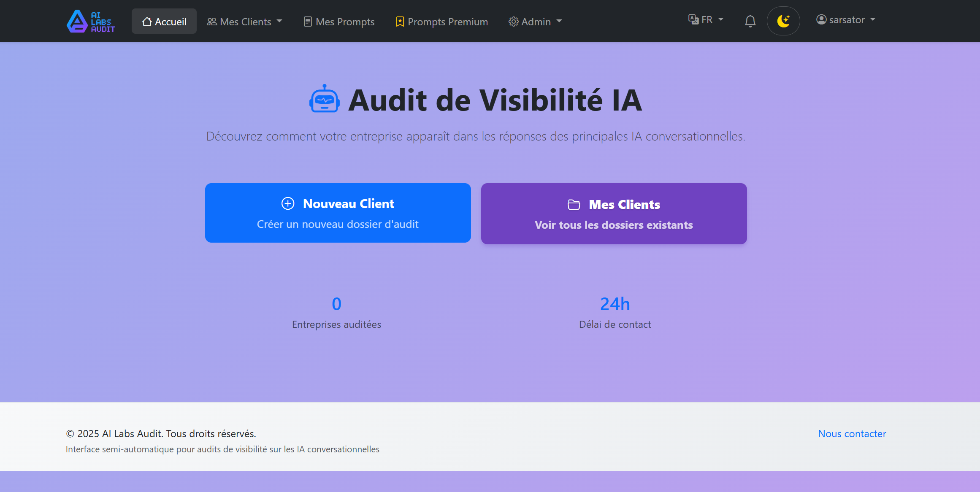Toggle dark mode with the moon icon
The width and height of the screenshot is (980, 492).
click(x=783, y=21)
